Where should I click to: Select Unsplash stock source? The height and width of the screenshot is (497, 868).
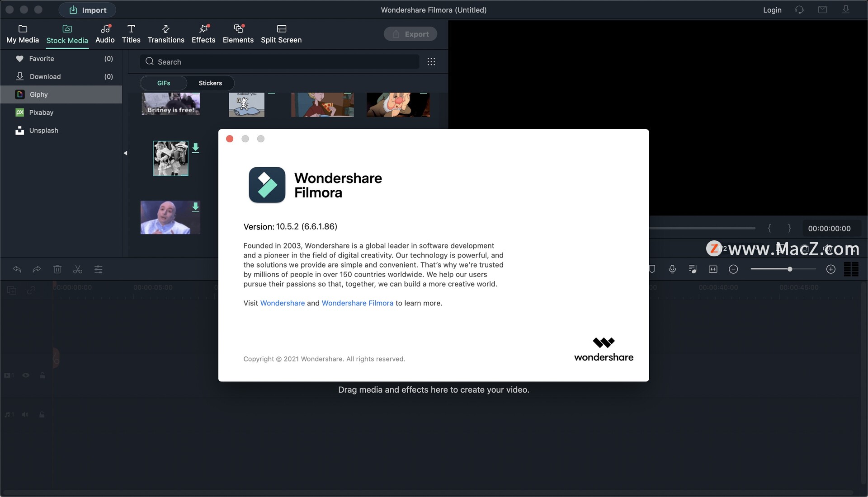61,131
